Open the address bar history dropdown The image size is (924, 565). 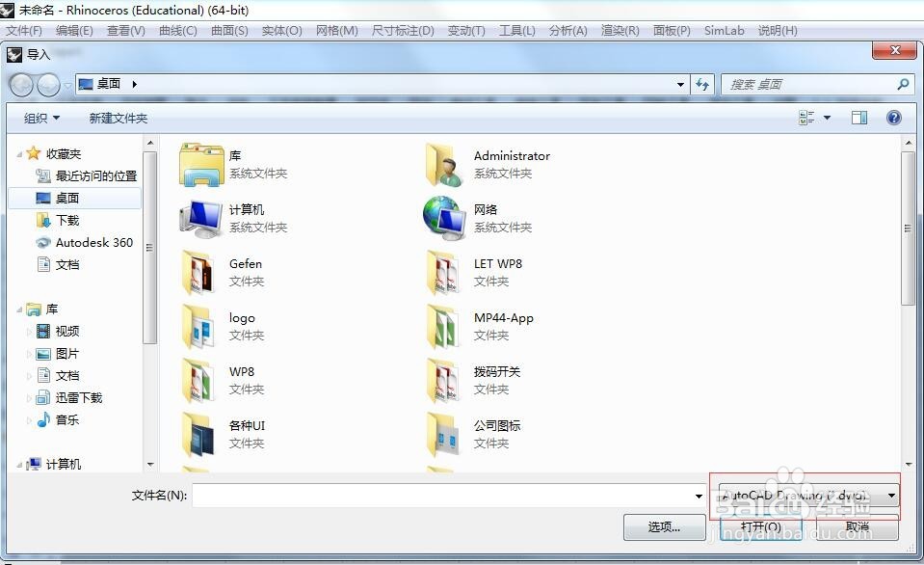pos(680,84)
